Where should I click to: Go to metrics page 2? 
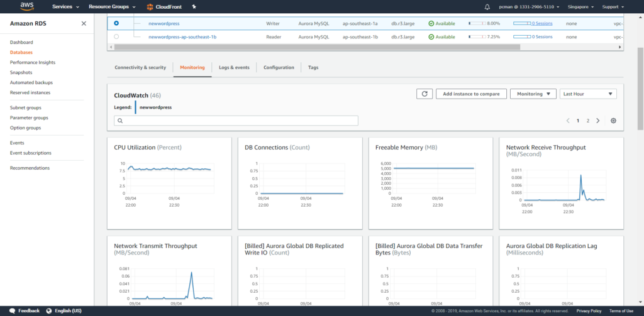588,121
